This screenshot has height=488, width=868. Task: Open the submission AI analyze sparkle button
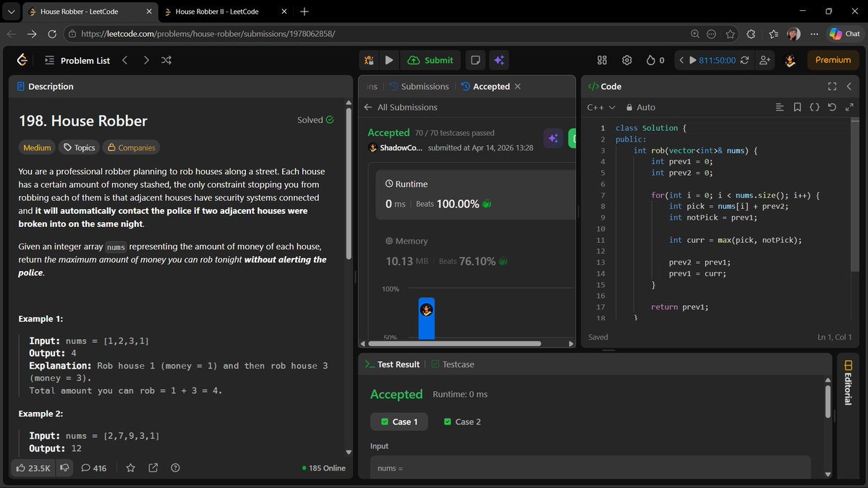(553, 138)
